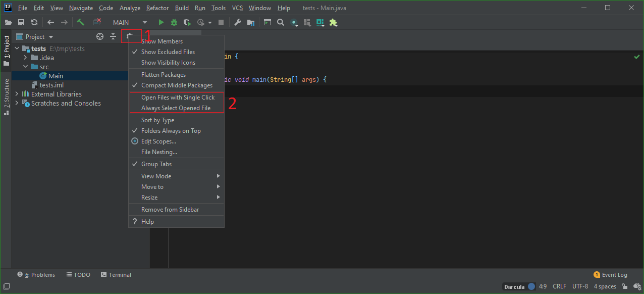Screen dimensions: 644x294
Task: Save all files with the save icon
Action: 21,22
